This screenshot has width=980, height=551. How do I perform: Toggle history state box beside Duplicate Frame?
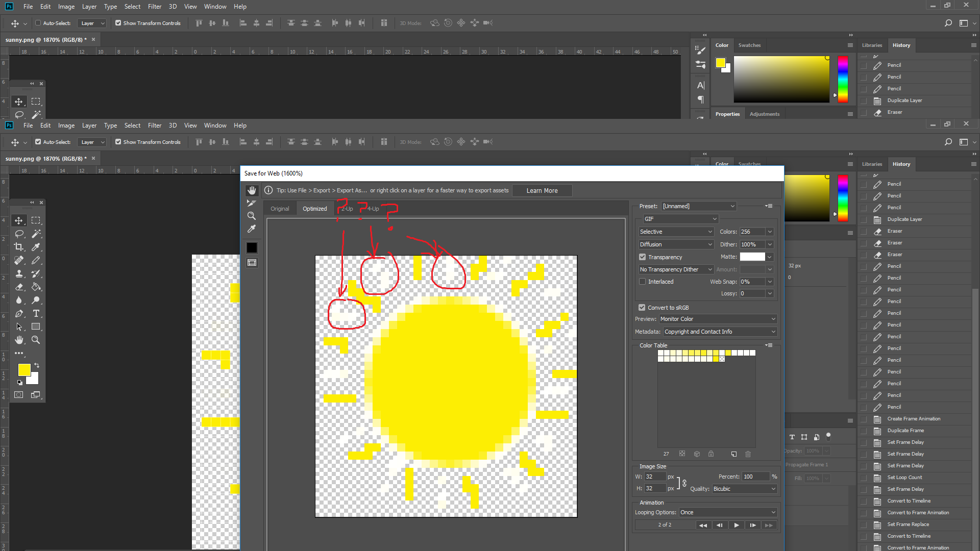(x=864, y=431)
